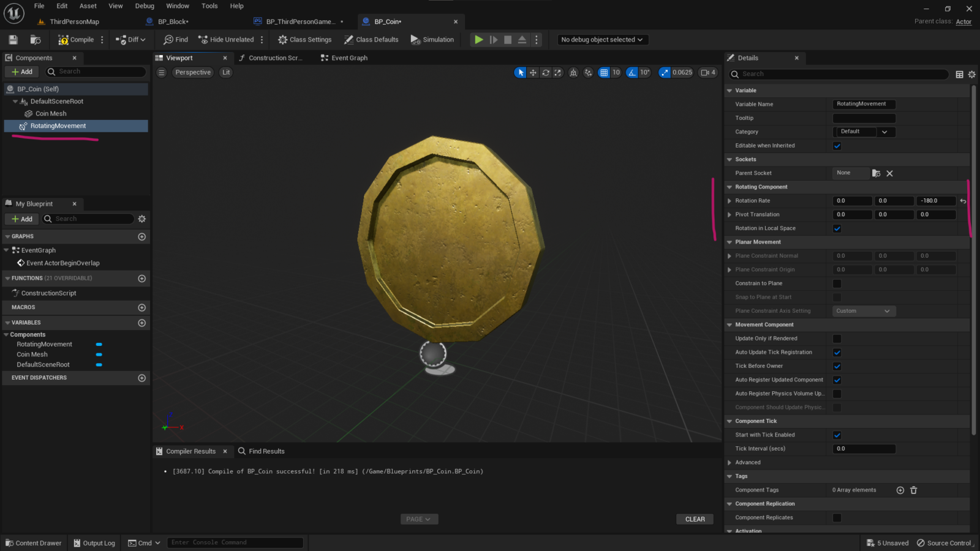Select the rotate transform tool in viewport
This screenshot has width=980, height=551.
click(545, 72)
